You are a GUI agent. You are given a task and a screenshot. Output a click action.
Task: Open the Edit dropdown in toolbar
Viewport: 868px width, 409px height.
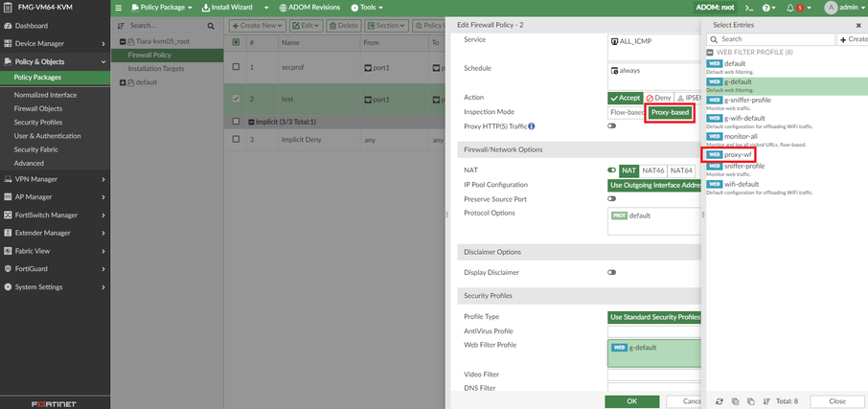pos(307,26)
